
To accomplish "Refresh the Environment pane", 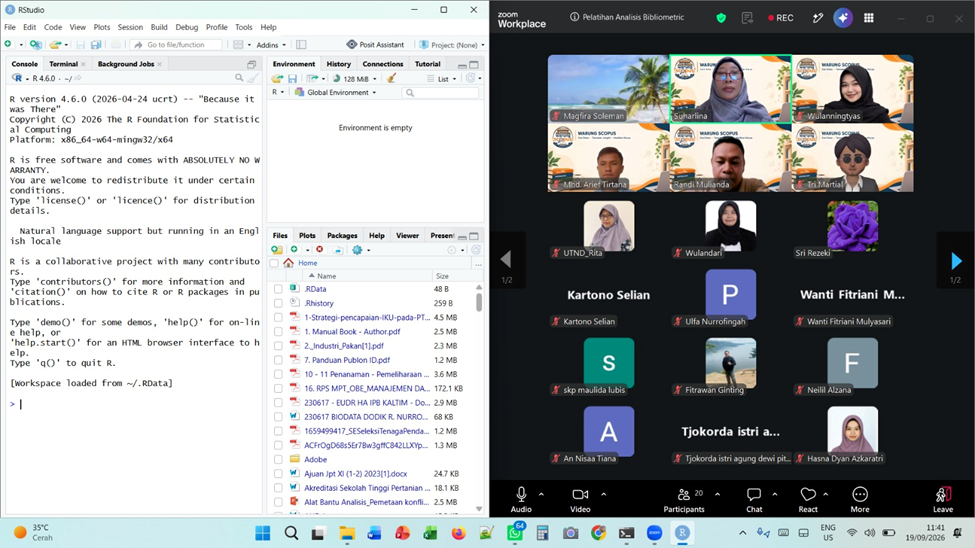I will (x=471, y=78).
